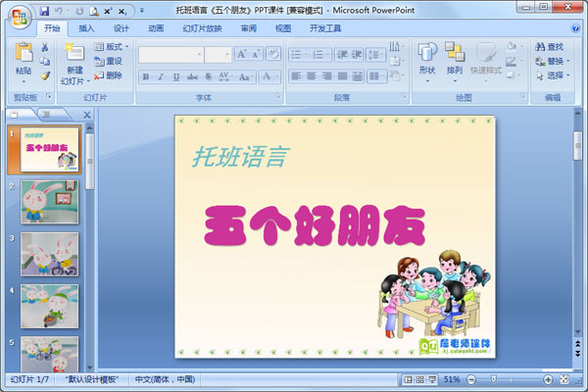Switch to Design (设计) tab

point(122,28)
